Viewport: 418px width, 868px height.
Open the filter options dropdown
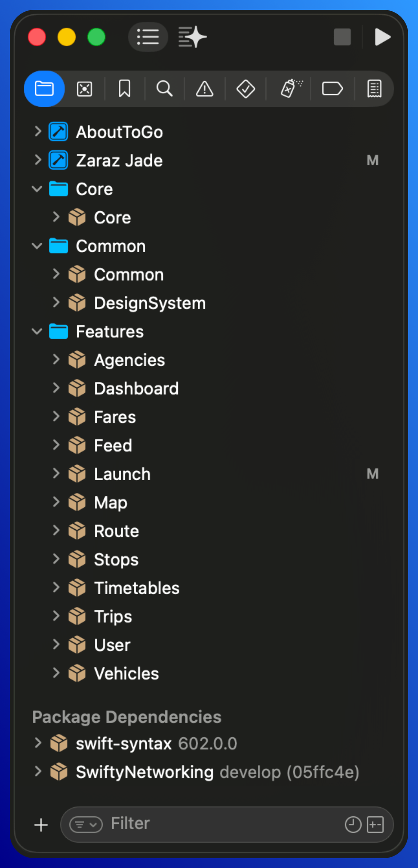click(86, 824)
